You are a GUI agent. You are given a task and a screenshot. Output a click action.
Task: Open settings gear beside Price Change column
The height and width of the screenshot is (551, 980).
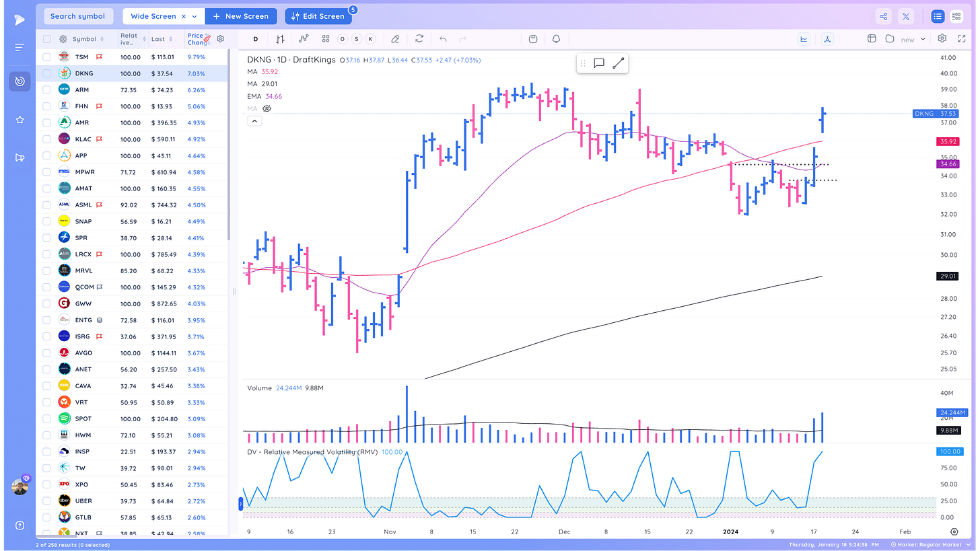(x=220, y=39)
